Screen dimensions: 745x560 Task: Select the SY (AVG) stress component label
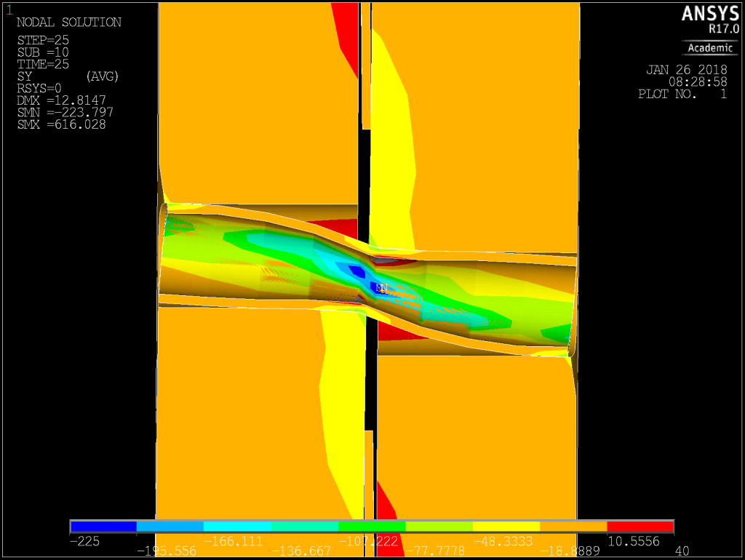click(68, 76)
